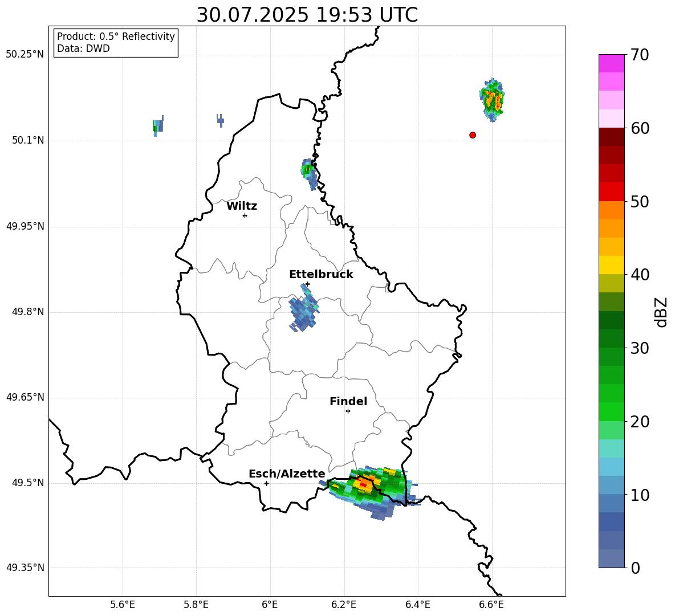Click the red dot marker east of Luxembourg
The image size is (675, 616).
473,135
